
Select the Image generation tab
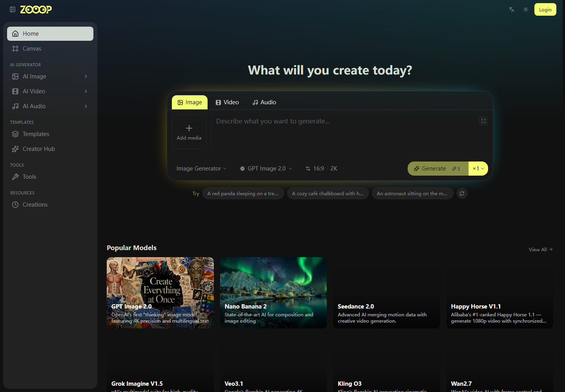click(x=190, y=102)
